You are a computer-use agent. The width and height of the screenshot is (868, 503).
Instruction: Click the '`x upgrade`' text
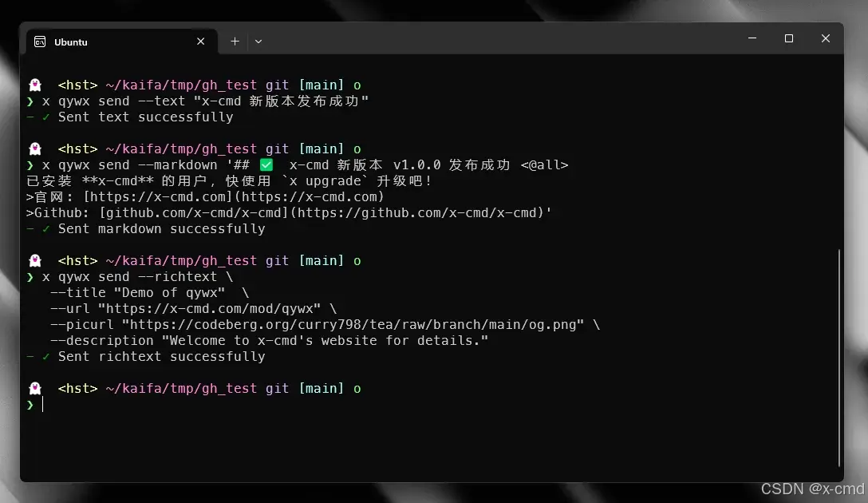[x=325, y=180]
